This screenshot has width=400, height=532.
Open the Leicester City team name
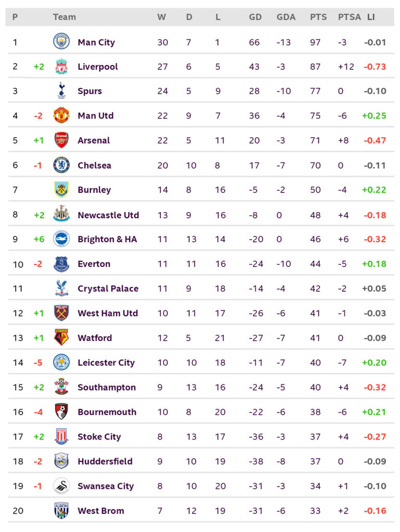pyautogui.click(x=106, y=363)
